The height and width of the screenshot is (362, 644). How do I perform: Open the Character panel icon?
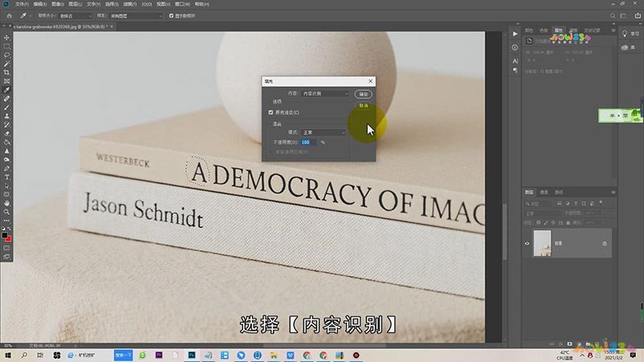point(515,61)
